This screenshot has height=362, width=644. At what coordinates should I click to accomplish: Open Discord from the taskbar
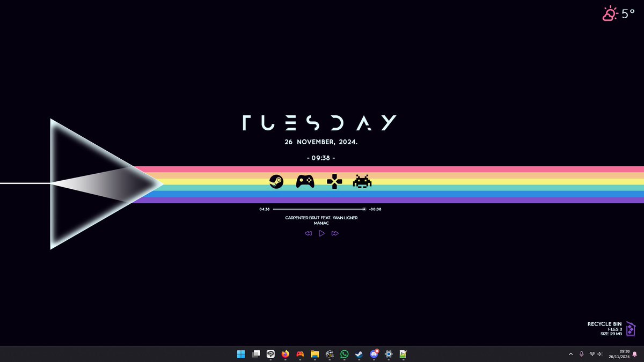373,354
